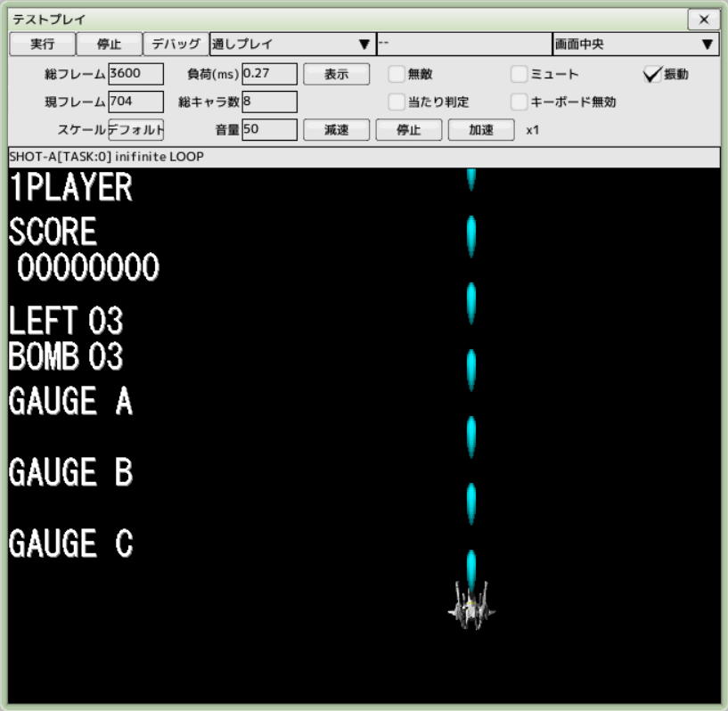728x711 pixels.
Task: Open the デバッグ (Debug) button
Action: 176,44
